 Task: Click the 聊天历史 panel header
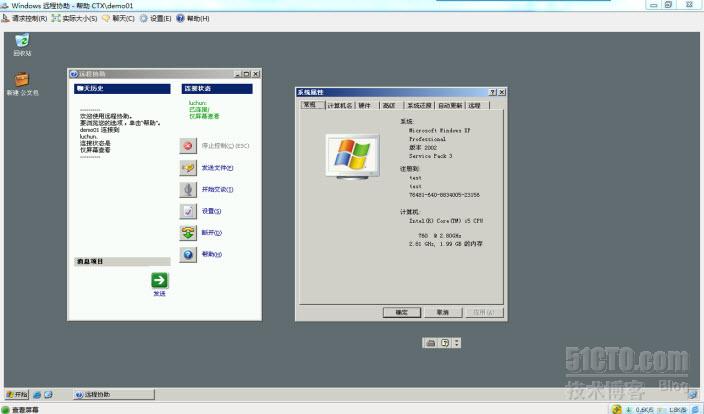[x=122, y=89]
